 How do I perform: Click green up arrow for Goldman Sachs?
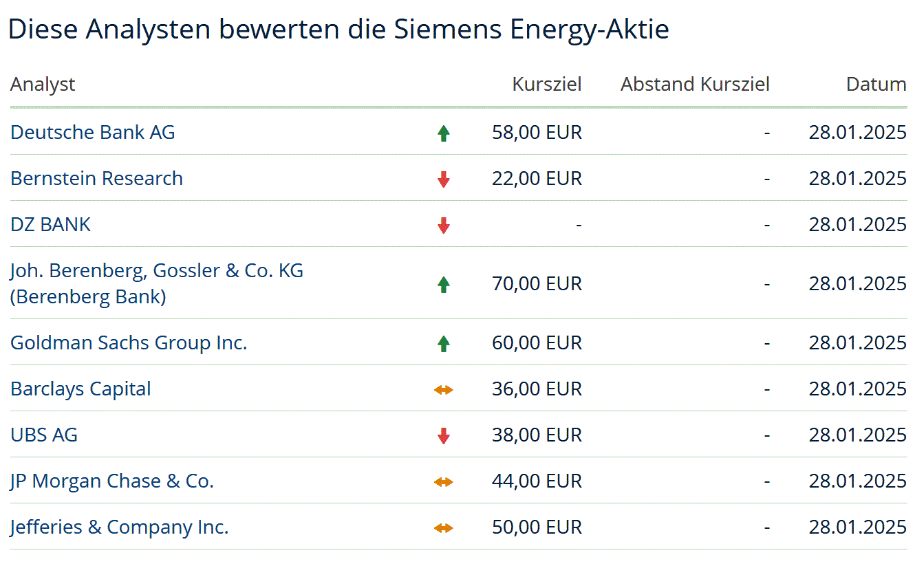[x=444, y=343]
